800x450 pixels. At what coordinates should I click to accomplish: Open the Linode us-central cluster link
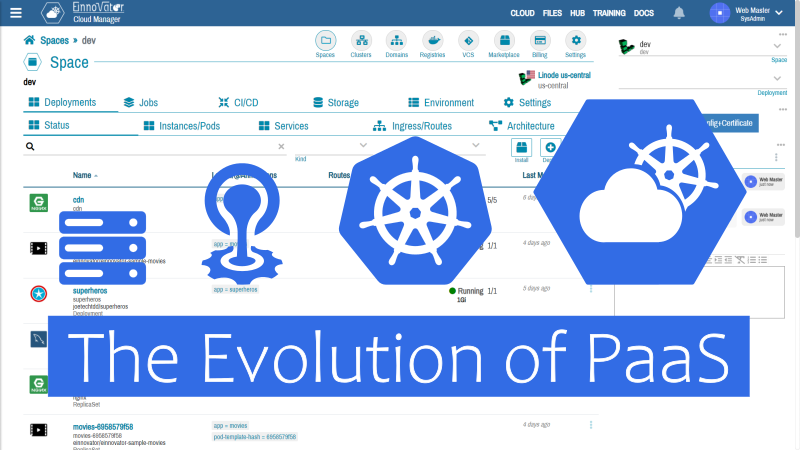564,75
